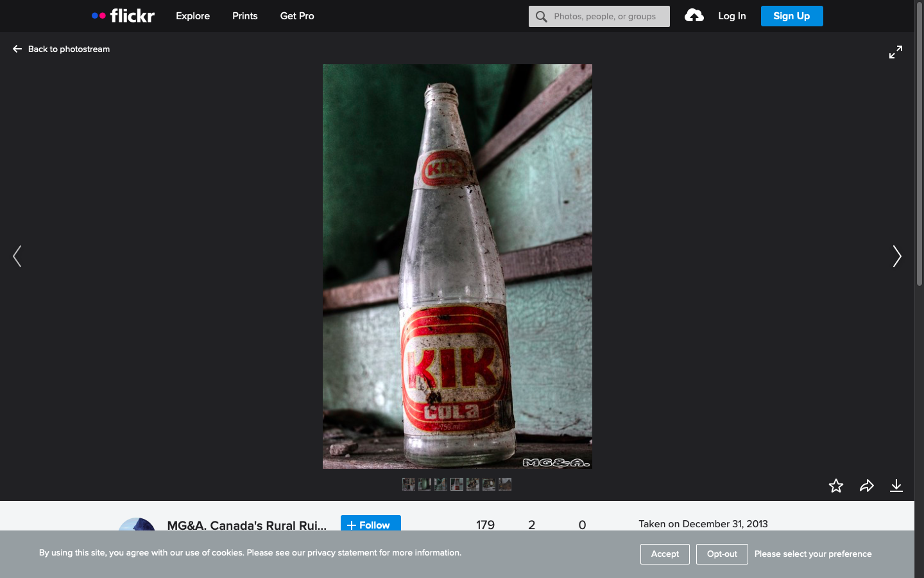Choose Opt-out in cookie banner
The height and width of the screenshot is (578, 924).
[x=722, y=554]
